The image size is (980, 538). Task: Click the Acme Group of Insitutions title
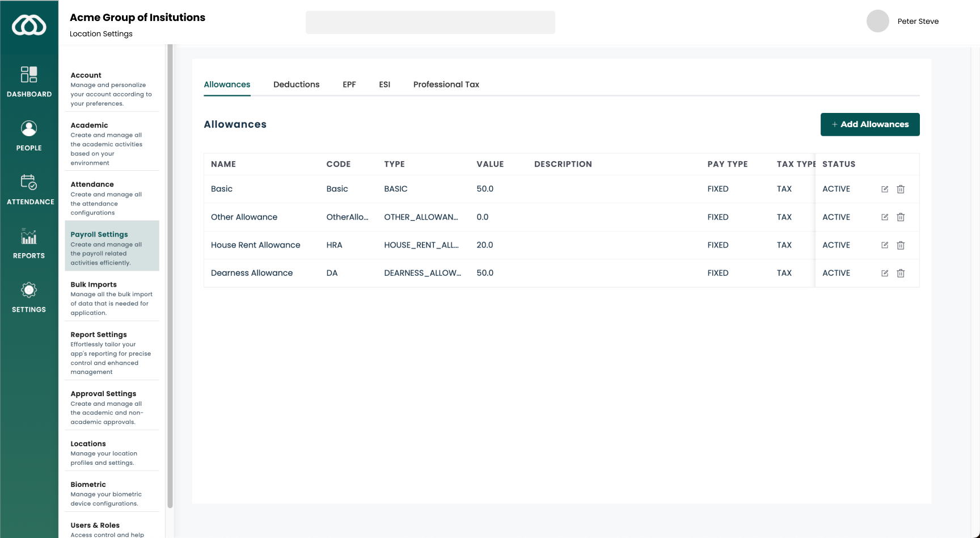pyautogui.click(x=137, y=18)
